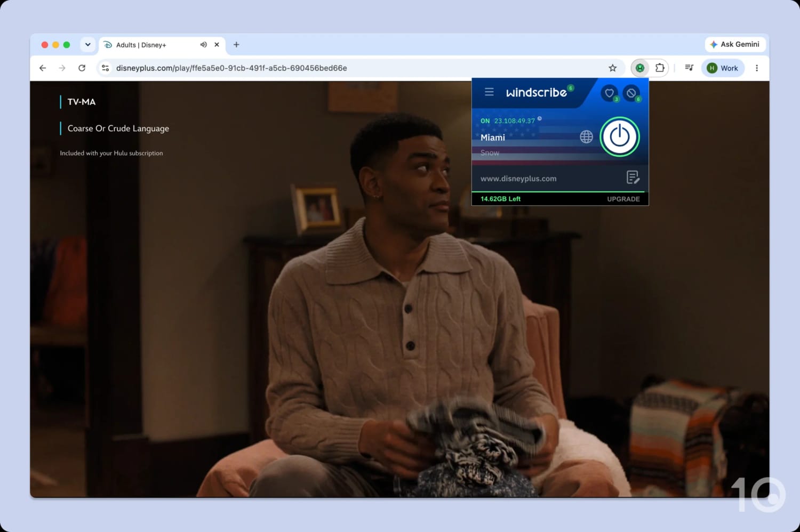Viewport: 800px width, 532px height.
Task: Click the 14.62GB Left data indicator
Action: coord(500,199)
